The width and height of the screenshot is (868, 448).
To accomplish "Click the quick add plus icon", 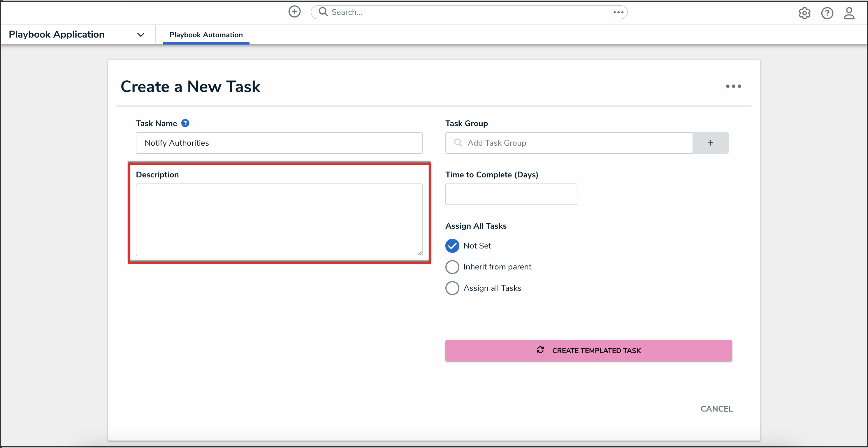I will pyautogui.click(x=294, y=12).
